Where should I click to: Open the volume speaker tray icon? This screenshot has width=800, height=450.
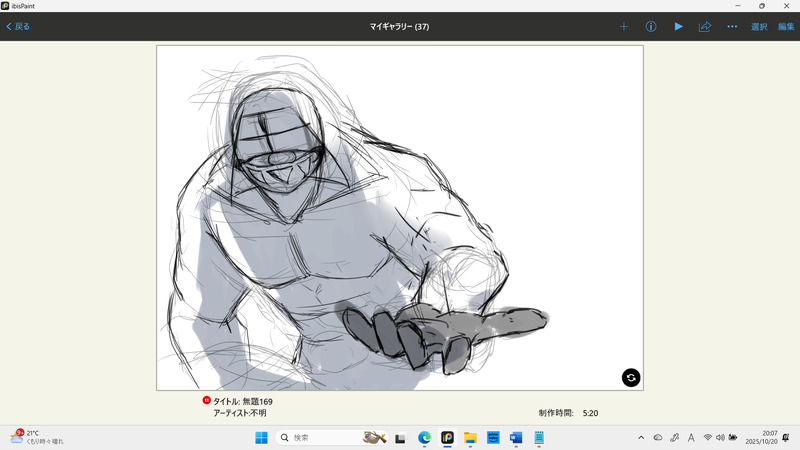pyautogui.click(x=720, y=438)
